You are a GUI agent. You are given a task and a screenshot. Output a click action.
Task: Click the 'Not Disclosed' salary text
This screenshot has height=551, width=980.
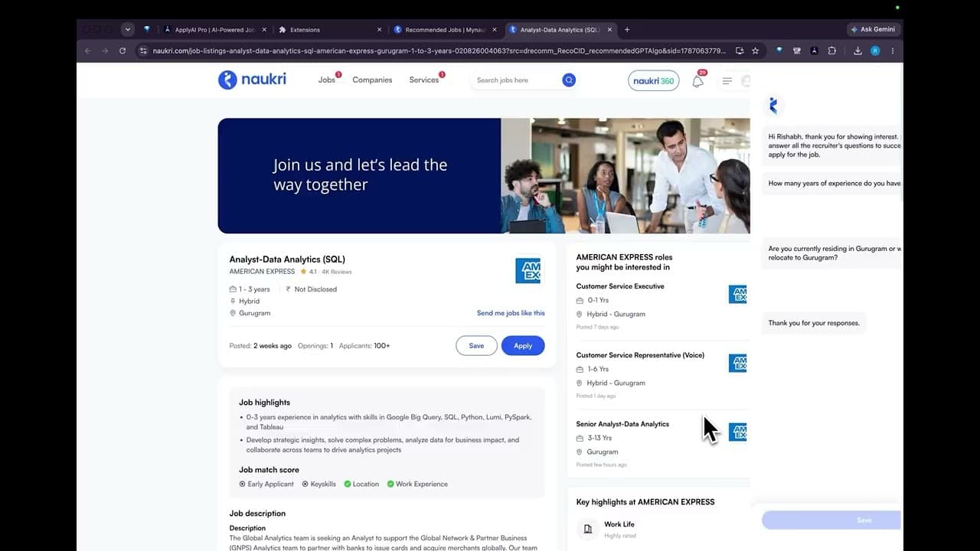(315, 289)
